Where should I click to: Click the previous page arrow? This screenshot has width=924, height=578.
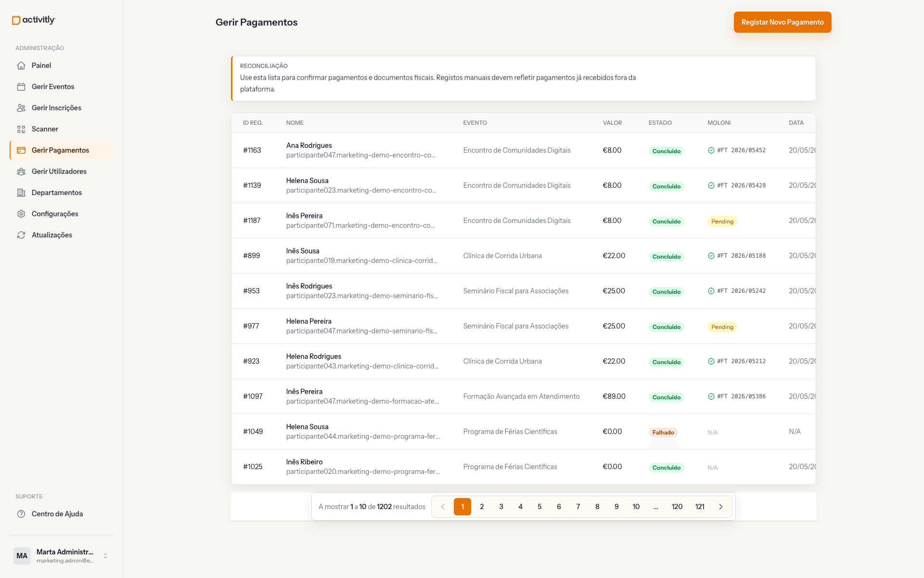pyautogui.click(x=443, y=507)
